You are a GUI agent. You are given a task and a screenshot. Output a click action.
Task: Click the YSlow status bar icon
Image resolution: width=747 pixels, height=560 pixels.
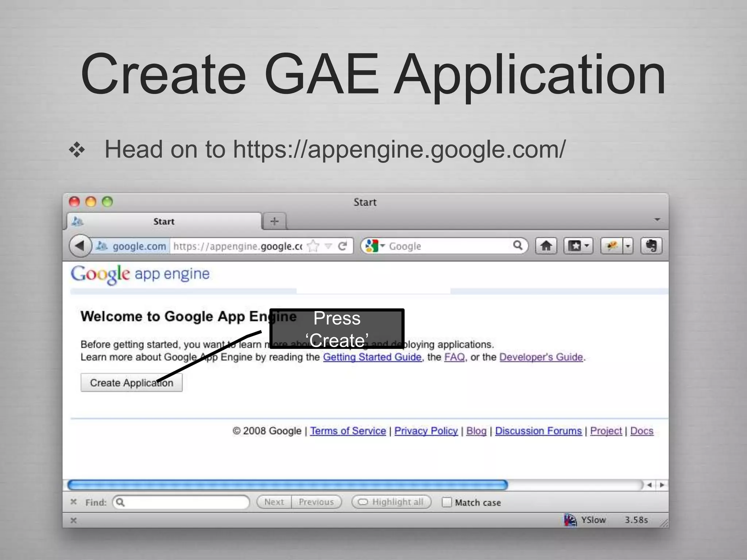[x=570, y=520]
